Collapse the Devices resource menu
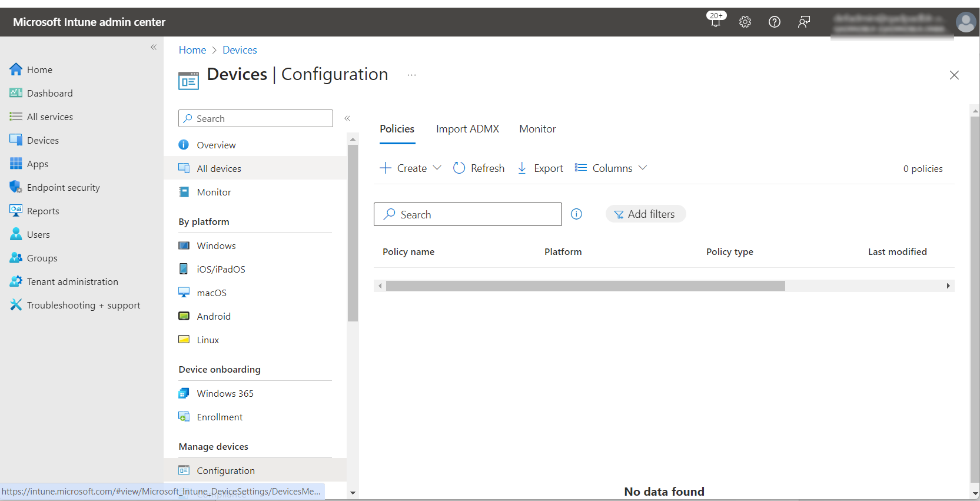This screenshot has height=501, width=980. (x=347, y=118)
